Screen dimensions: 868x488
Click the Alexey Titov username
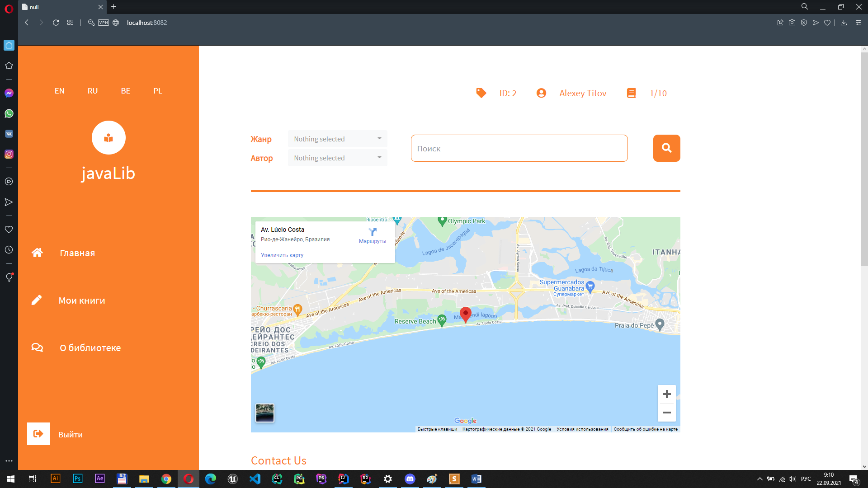(x=583, y=93)
